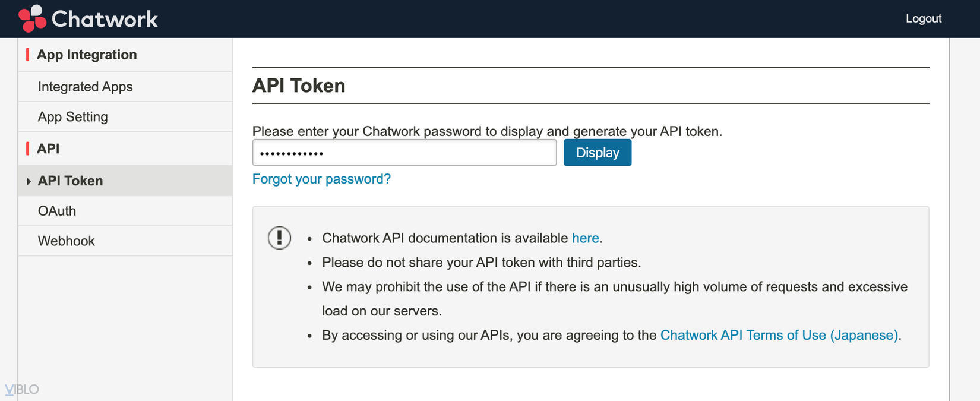Click the exclamation notice icon
Viewport: 980px width, 401px height.
279,238
